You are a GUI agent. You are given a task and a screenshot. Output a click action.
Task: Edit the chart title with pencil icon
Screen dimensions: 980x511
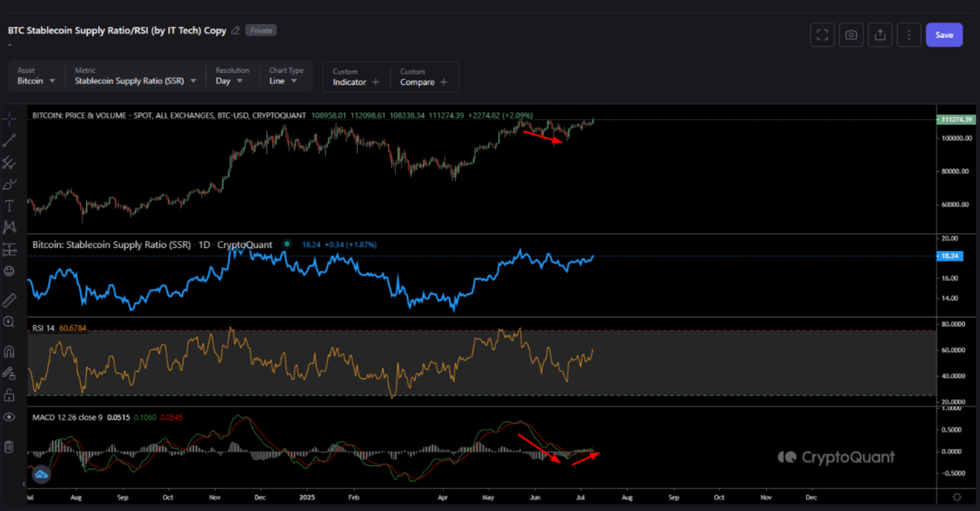click(236, 31)
